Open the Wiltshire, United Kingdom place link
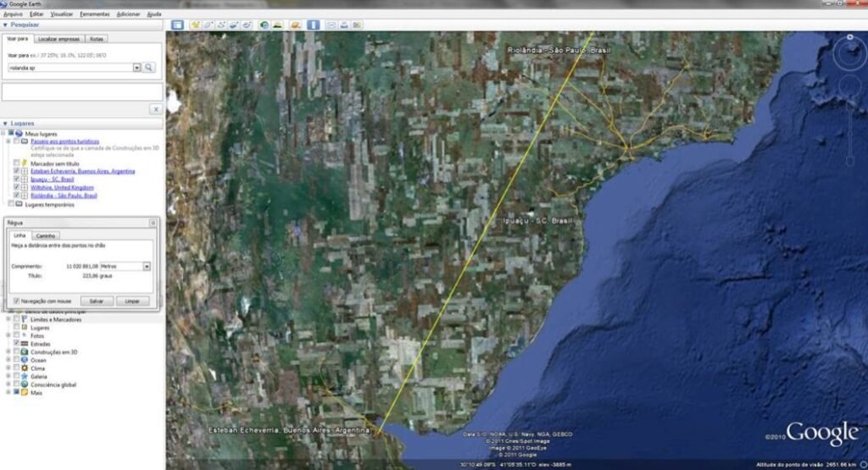 pos(62,187)
